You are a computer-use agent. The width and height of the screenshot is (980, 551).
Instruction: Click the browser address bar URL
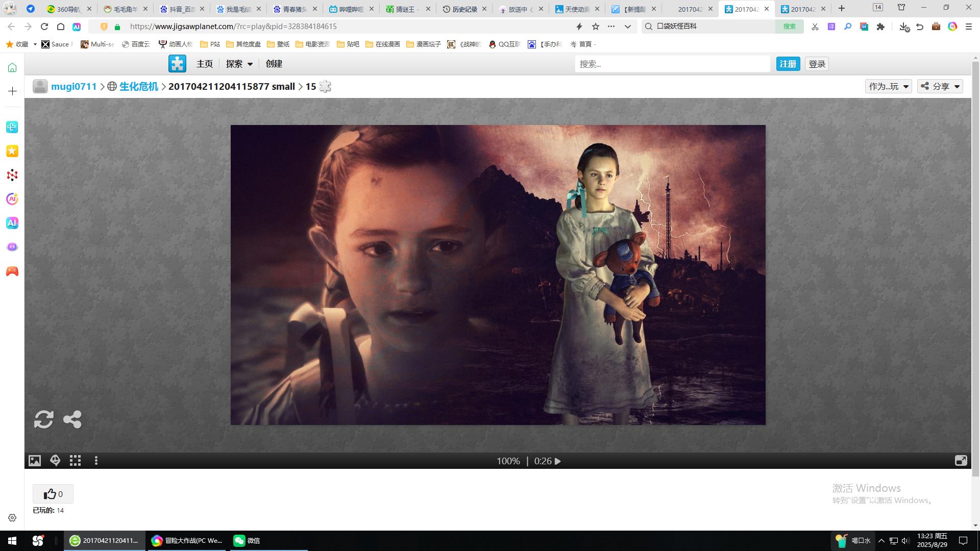pos(233,27)
